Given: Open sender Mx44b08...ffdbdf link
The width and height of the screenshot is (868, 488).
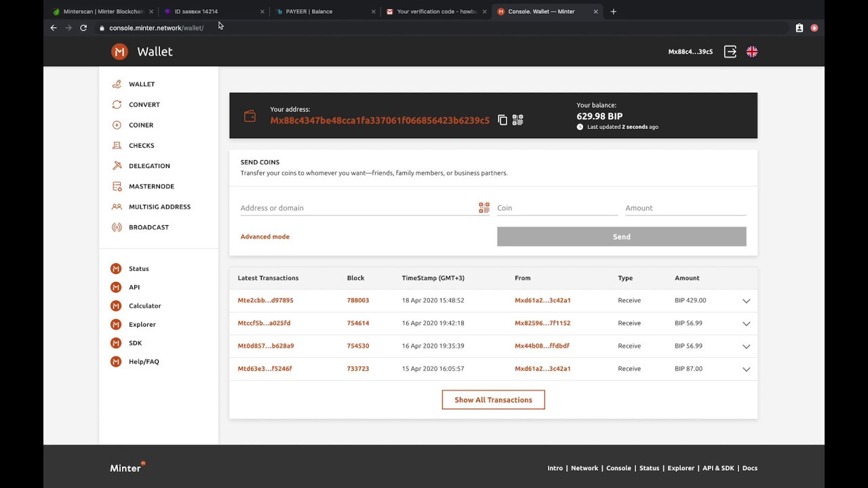Looking at the screenshot, I should point(542,346).
